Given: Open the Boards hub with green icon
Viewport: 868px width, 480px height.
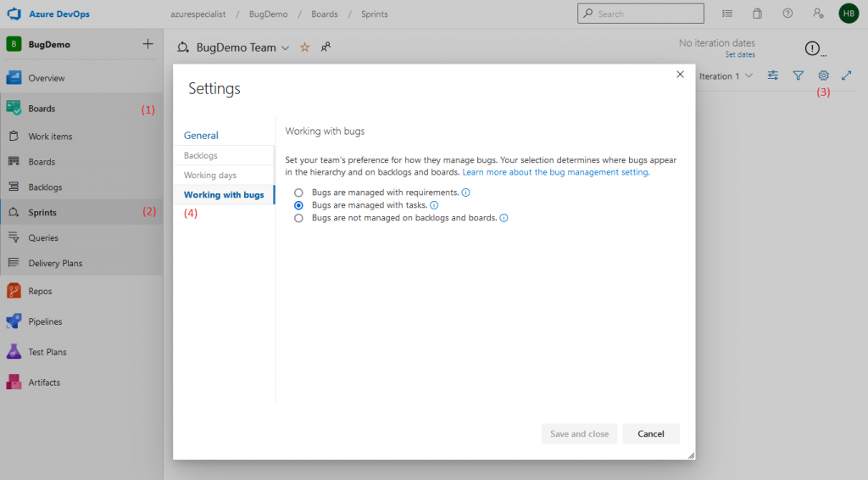Looking at the screenshot, I should (x=14, y=108).
